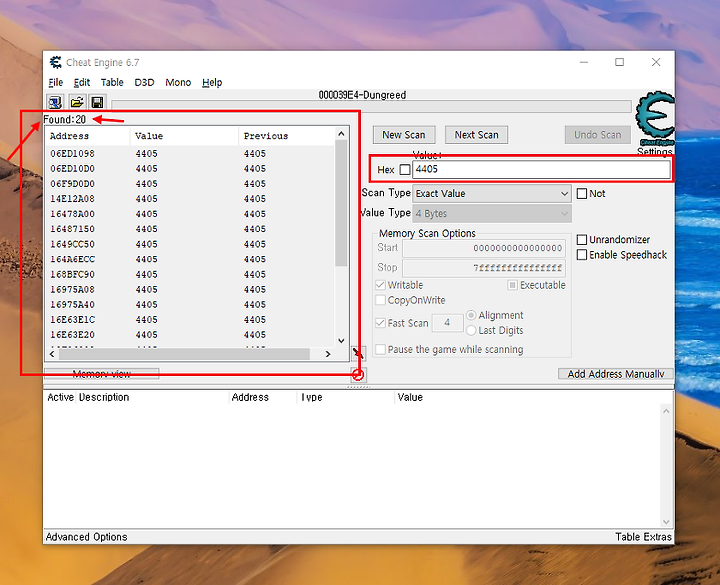Click results list scroll left arrow
The width and height of the screenshot is (720, 585).
click(52, 354)
